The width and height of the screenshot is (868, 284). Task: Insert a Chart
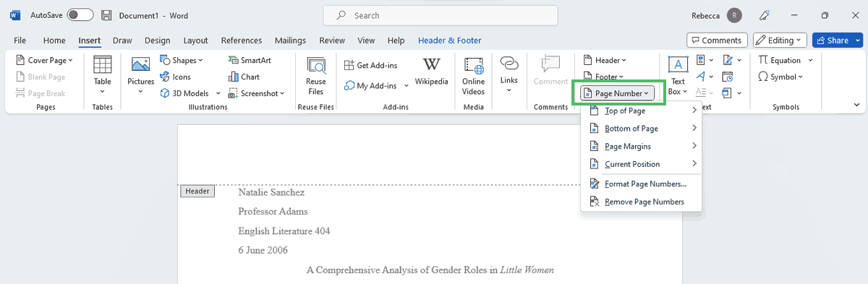click(x=244, y=77)
